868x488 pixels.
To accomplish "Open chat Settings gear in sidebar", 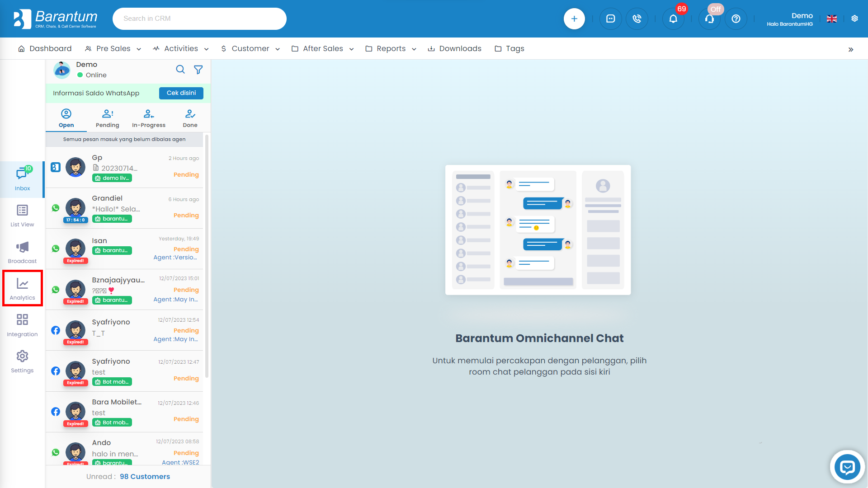I will (x=22, y=361).
